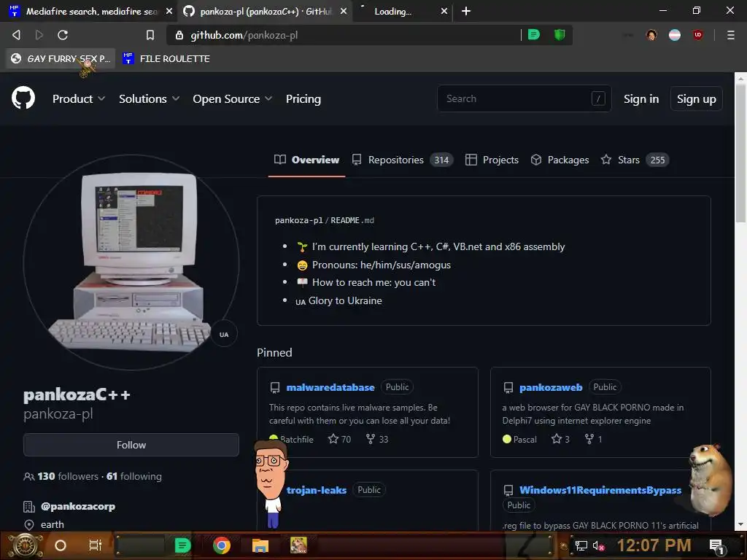Switch to the Projects tab
The width and height of the screenshot is (747, 560).
click(492, 160)
